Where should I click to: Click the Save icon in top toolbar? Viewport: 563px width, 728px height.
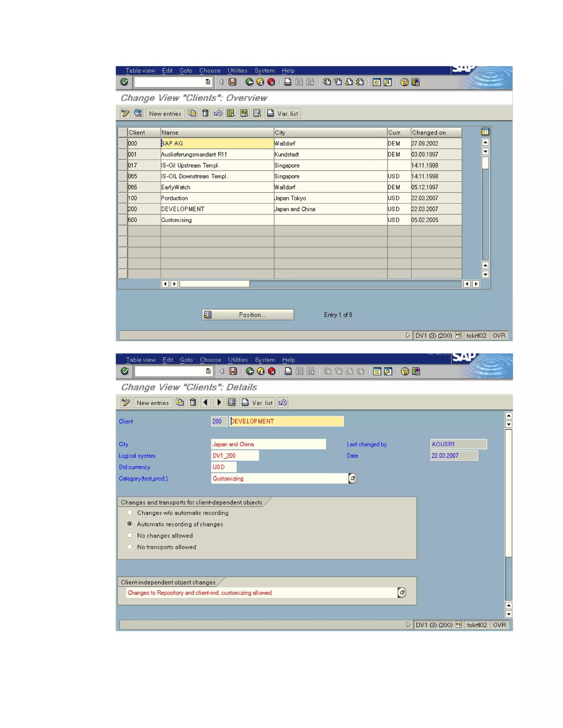tap(233, 82)
